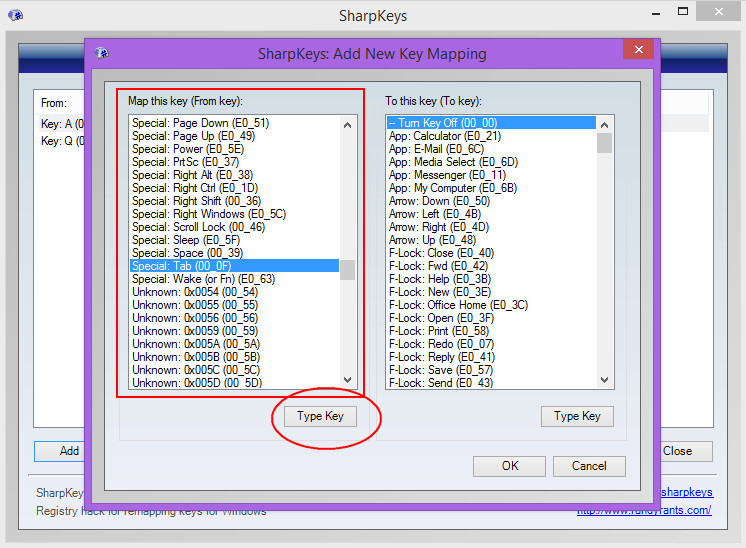Screen dimensions: 746x548
Task: Select Unknown: 0x005C (00_5C)
Action: coord(234,370)
